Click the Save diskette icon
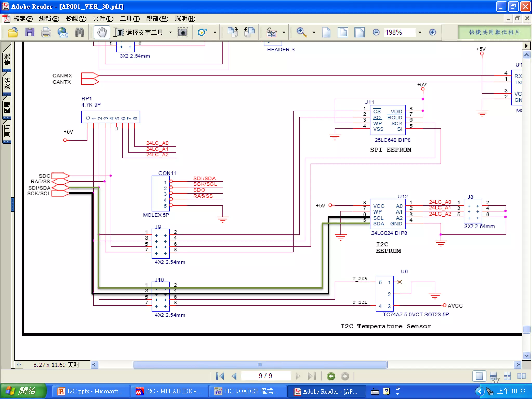 click(x=29, y=32)
